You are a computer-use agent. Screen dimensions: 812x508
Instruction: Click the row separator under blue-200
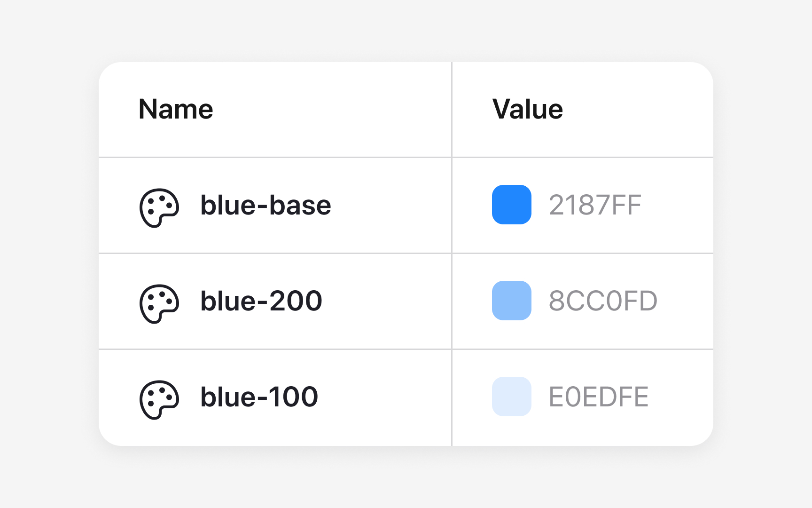[282, 349]
